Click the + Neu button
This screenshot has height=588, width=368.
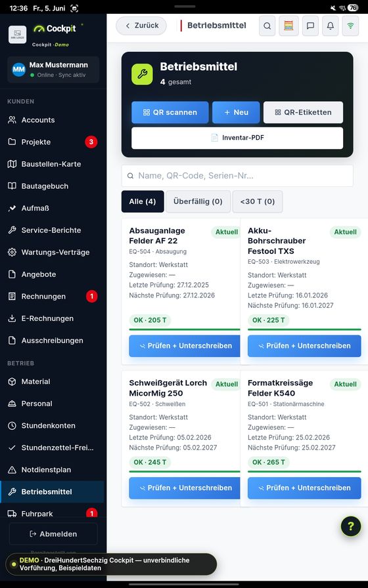236,112
